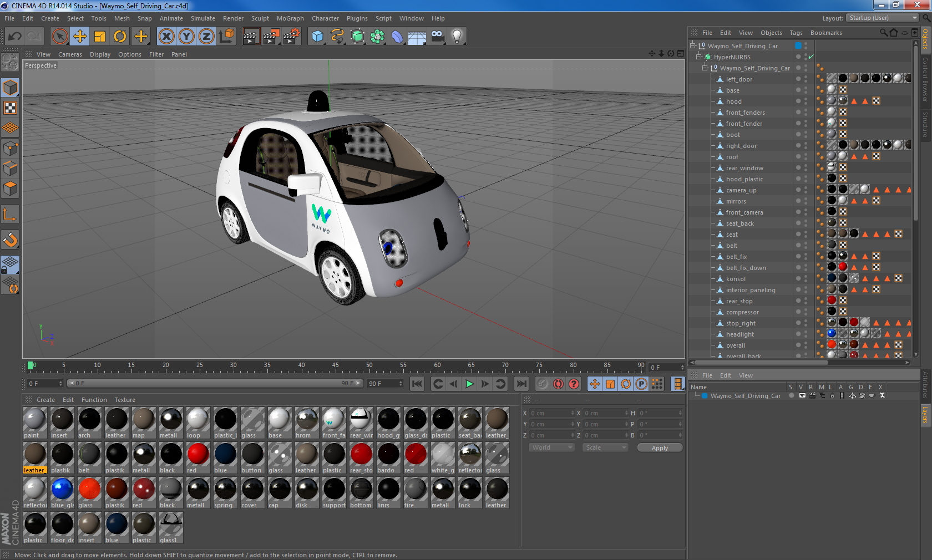Switch to Texture mode checker icon
This screenshot has width=932, height=560.
pyautogui.click(x=10, y=108)
